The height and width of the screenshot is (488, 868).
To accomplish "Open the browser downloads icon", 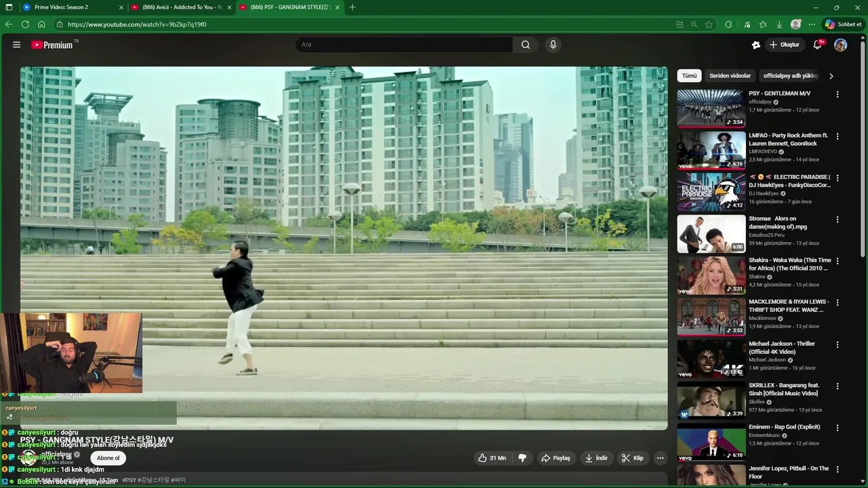I will tap(779, 24).
